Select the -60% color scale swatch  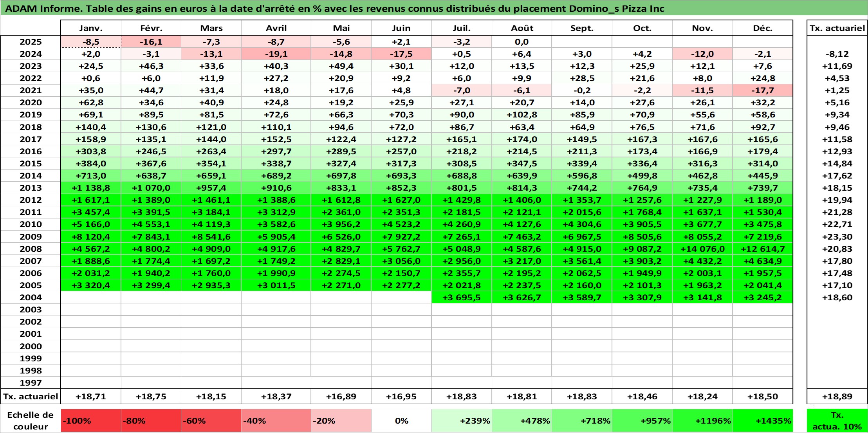pos(211,421)
